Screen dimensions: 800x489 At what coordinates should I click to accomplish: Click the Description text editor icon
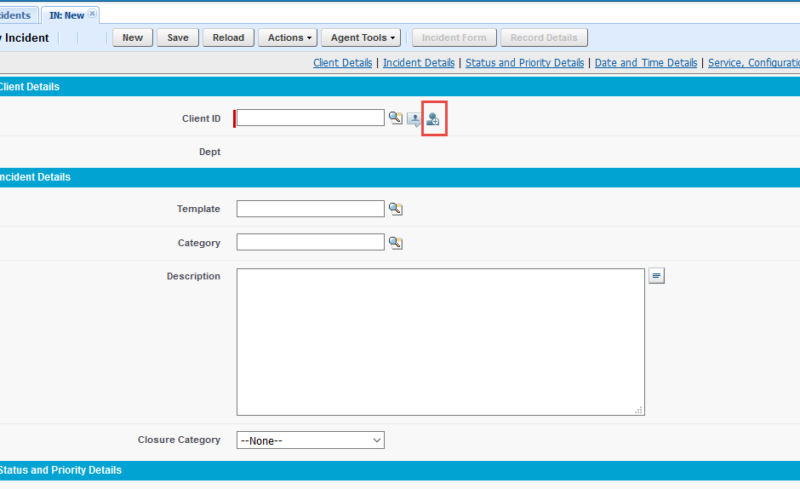coord(656,276)
